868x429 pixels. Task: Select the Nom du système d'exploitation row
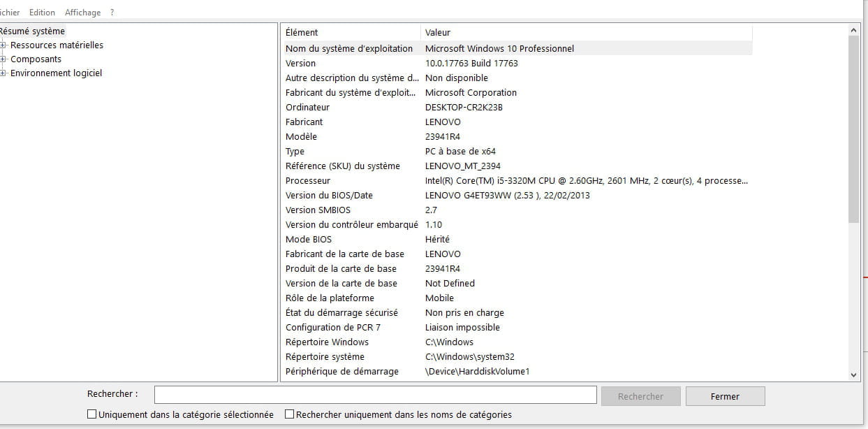517,48
